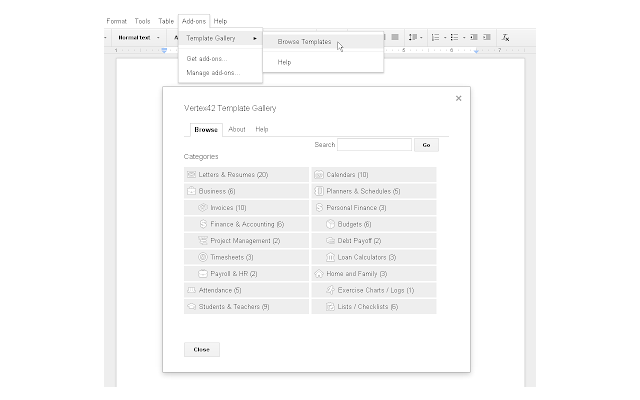Select Get add-ons menu entry
Image resolution: width=640 pixels, height=400 pixels.
220,59
